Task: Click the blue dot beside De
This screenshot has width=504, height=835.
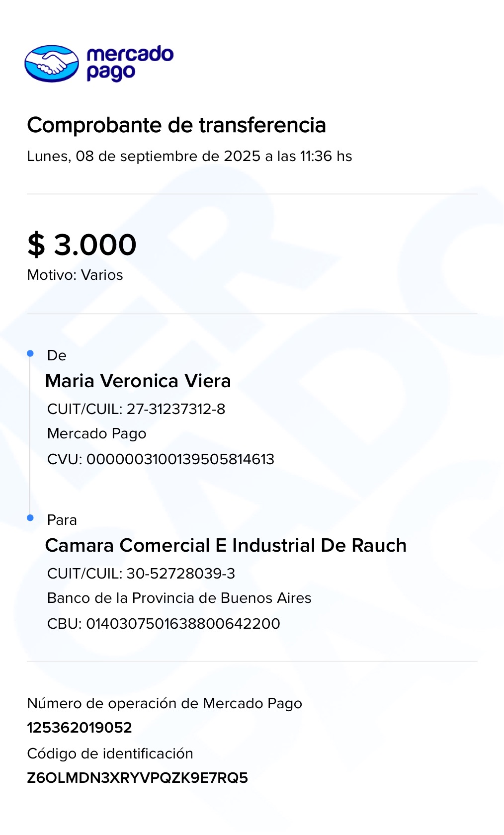Action: click(x=30, y=353)
